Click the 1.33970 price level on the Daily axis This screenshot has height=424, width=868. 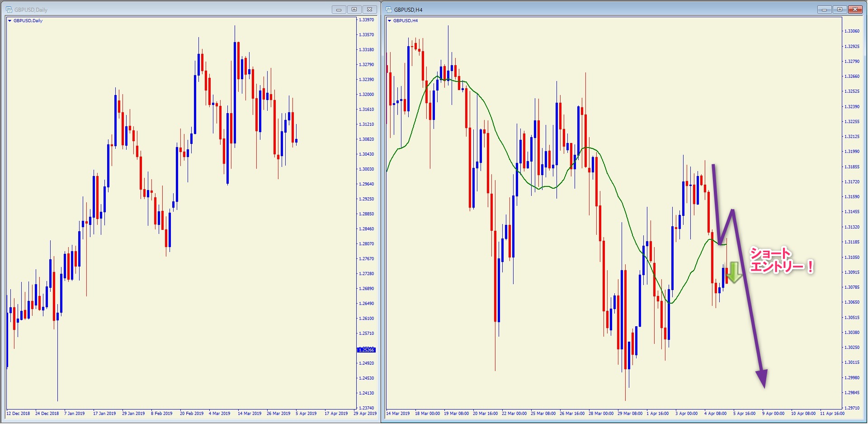coord(367,20)
